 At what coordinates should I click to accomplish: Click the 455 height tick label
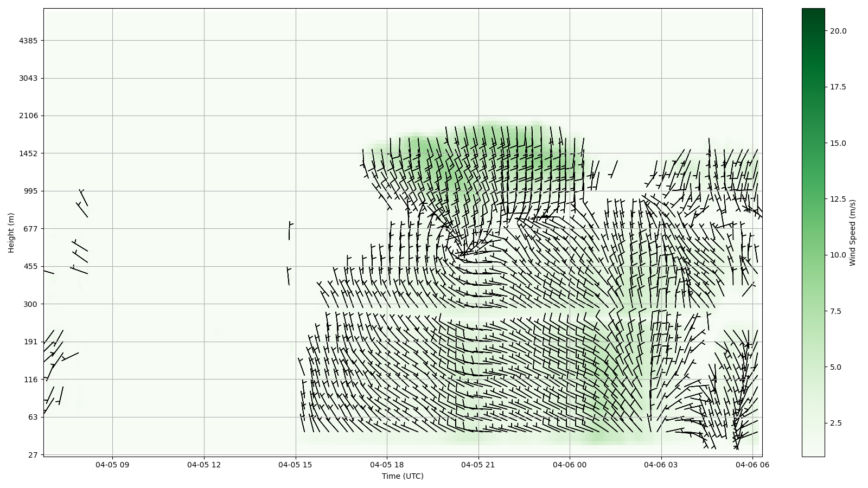click(30, 266)
